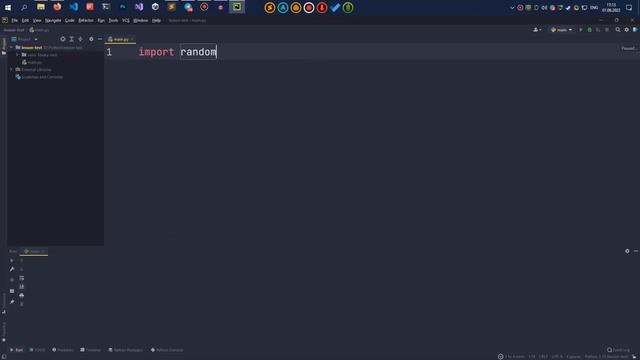Open Firefox from the taskbar
640x360 pixels.
(57, 7)
